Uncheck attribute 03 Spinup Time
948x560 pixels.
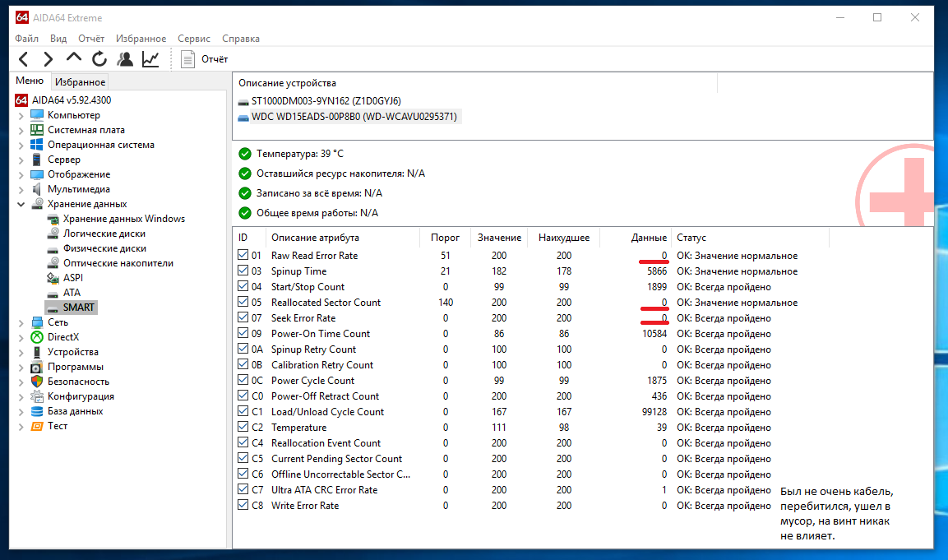243,271
